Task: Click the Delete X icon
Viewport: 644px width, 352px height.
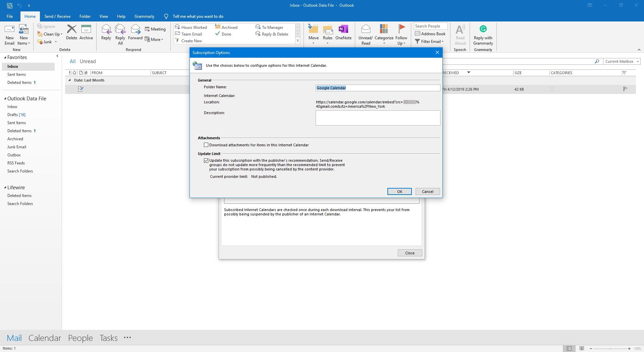Action: point(71,29)
